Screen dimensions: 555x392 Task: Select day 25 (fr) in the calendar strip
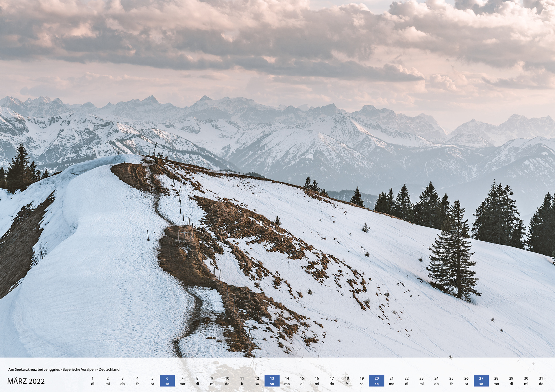tap(451, 381)
